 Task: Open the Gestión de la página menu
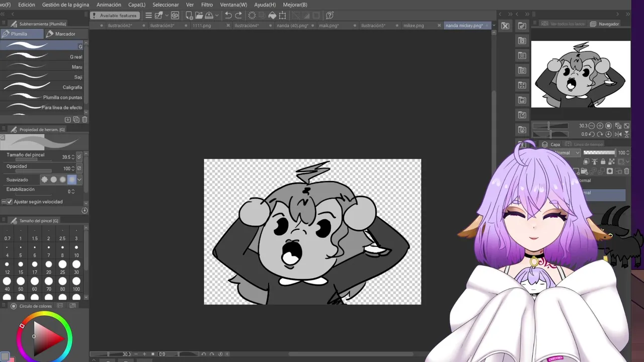65,5
